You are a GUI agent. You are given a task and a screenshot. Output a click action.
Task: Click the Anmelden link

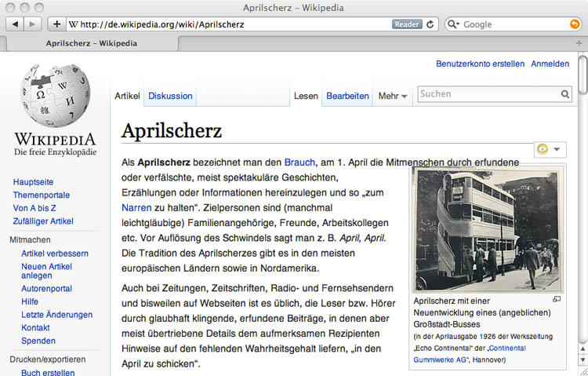[550, 64]
